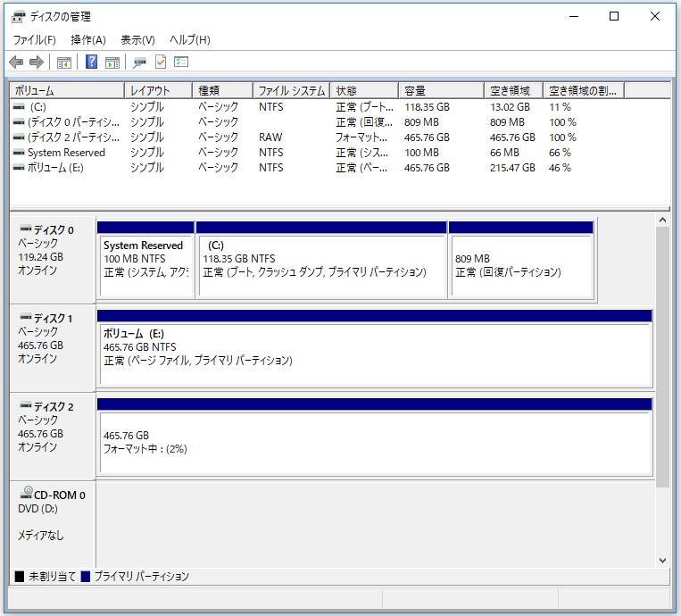
Task: Open the blue Help toolbar icon
Action: pyautogui.click(x=91, y=62)
